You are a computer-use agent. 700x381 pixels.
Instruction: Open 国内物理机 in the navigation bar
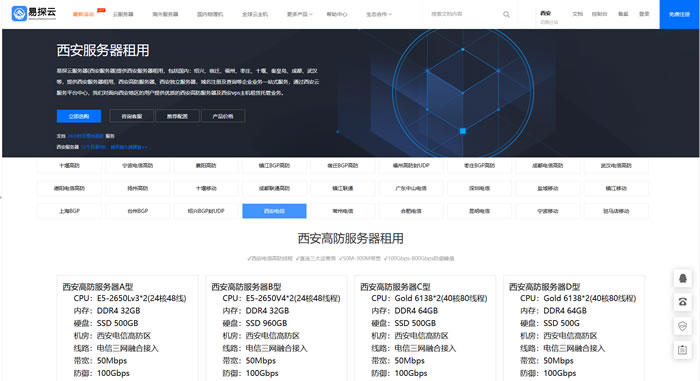pos(210,14)
